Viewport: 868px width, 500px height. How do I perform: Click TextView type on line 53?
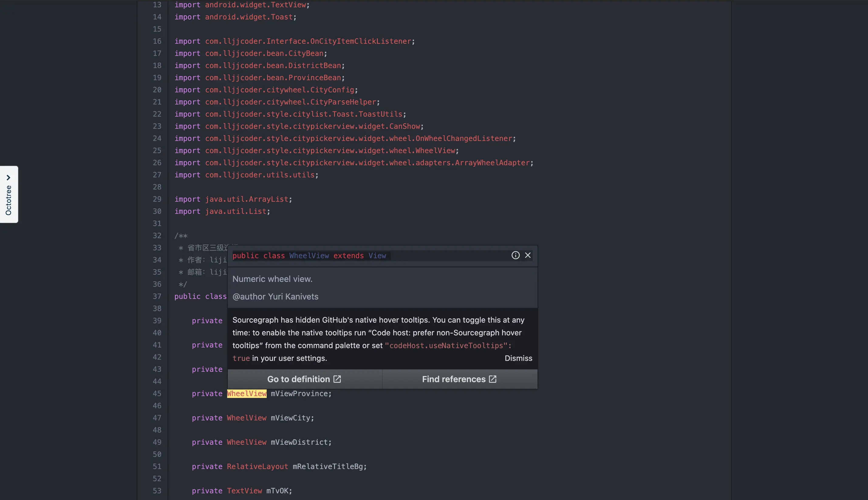point(244,491)
